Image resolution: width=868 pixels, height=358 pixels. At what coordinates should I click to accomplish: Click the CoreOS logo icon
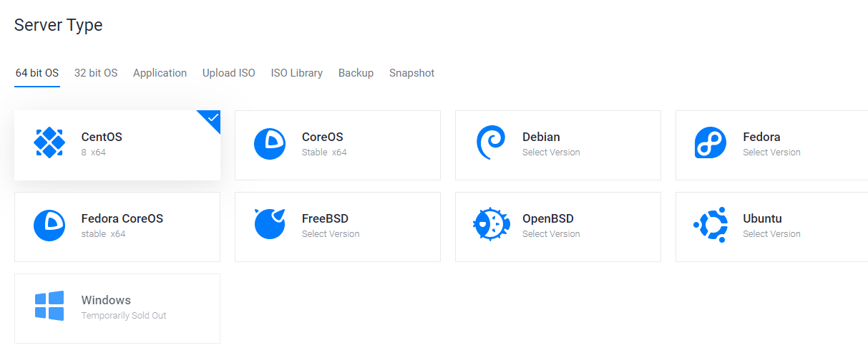270,144
